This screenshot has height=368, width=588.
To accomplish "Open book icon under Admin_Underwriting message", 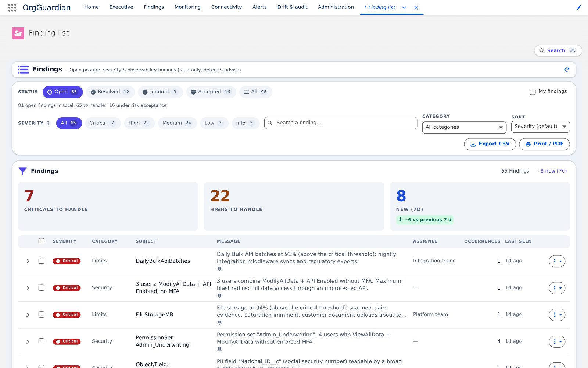I will click(x=219, y=349).
